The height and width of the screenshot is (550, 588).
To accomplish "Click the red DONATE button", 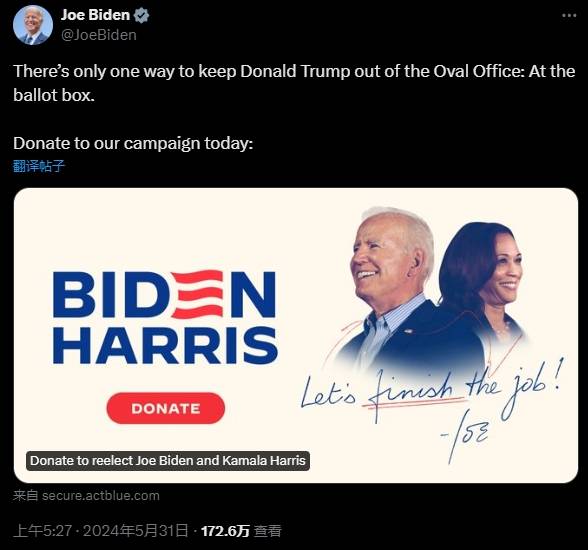I will pyautogui.click(x=166, y=408).
